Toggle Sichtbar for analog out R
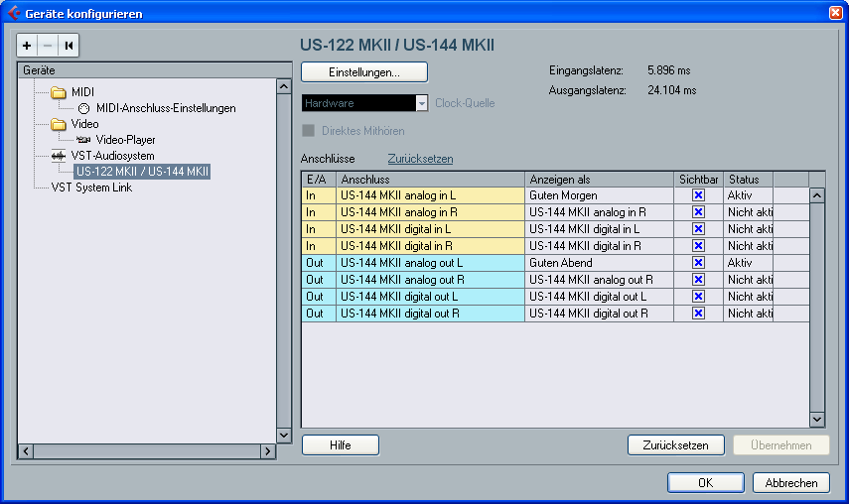Screen dimensions: 849x504 coord(698,280)
